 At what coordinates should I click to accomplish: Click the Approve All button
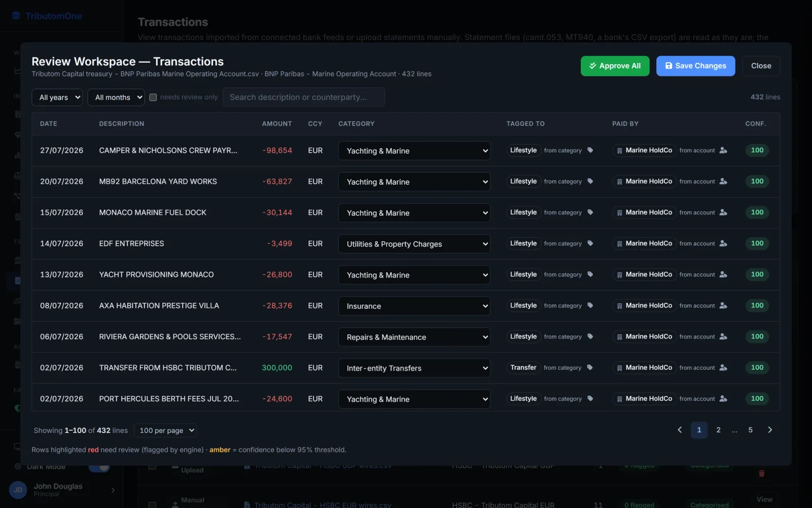(615, 66)
